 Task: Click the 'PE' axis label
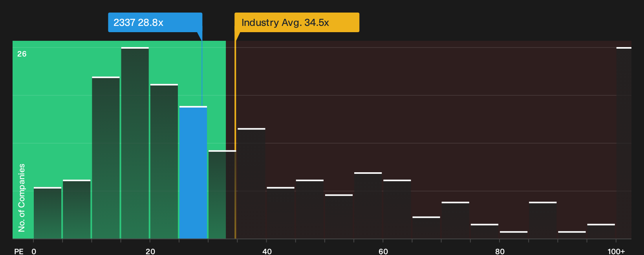pyautogui.click(x=19, y=251)
